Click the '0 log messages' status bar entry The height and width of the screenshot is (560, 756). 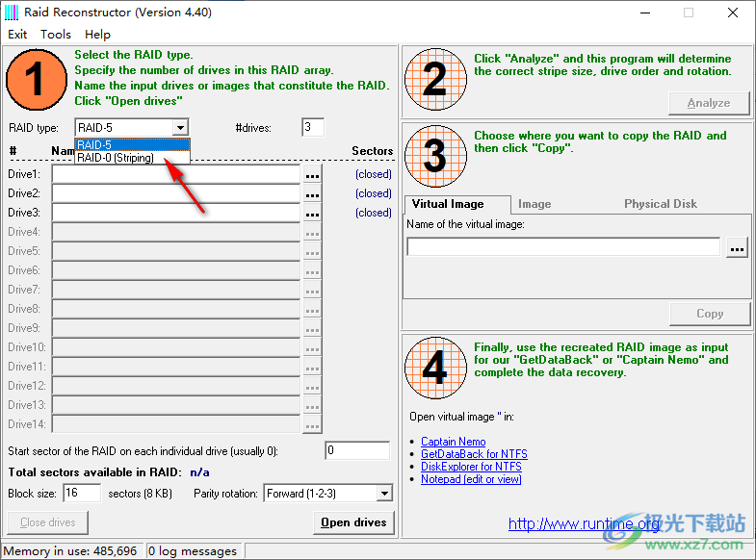[194, 551]
